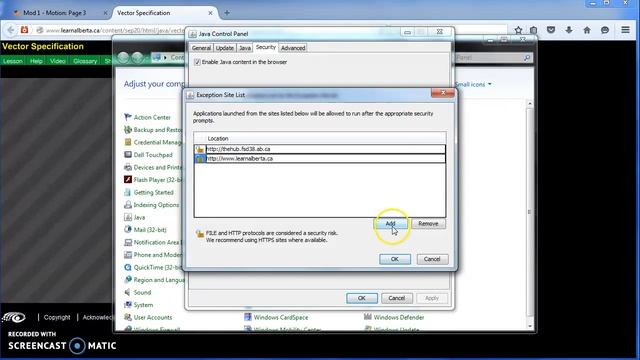
Task: Open Firefox downloads arrow icon
Action: [x=569, y=30]
